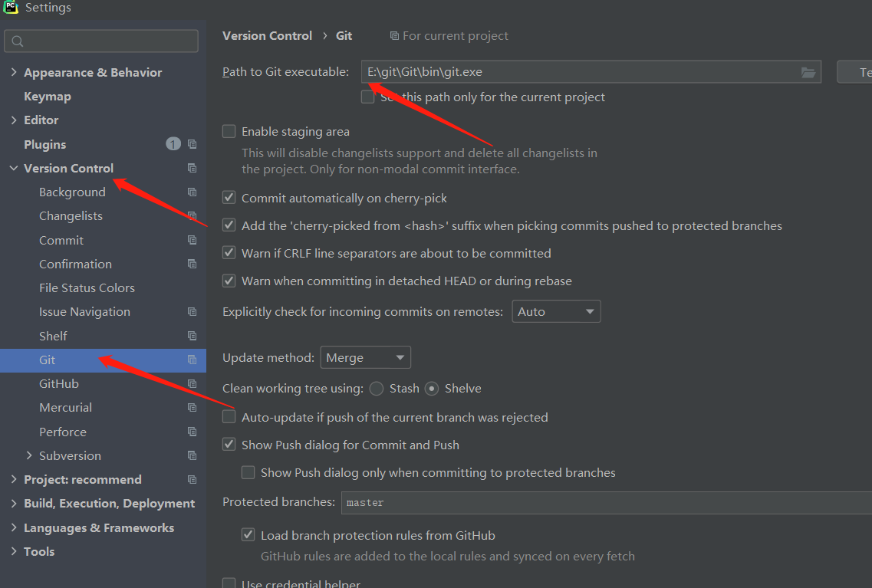Image resolution: width=872 pixels, height=588 pixels.
Task: Open the Update method dropdown
Action: pos(365,356)
